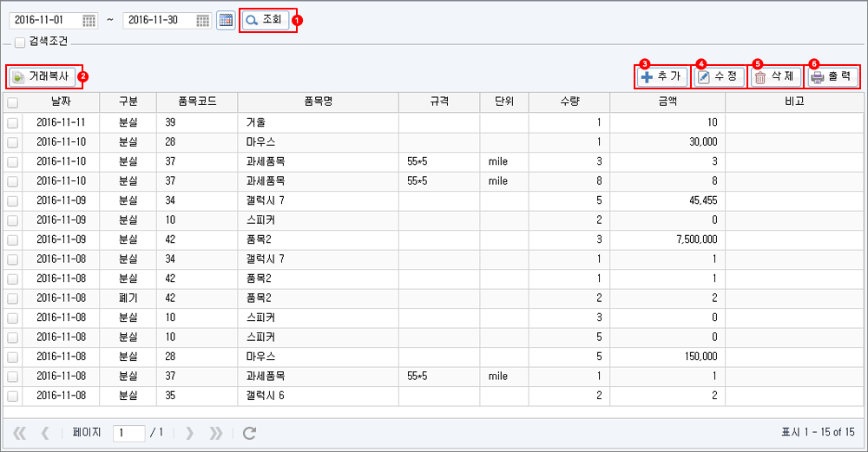Screen dimensions: 868x452
Task: Check the 갤럭시 6 row checkbox
Action: 13,396
